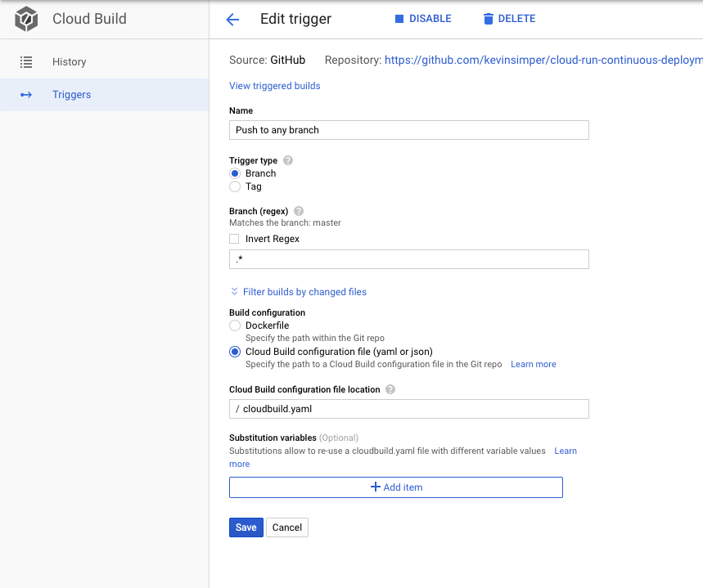The width and height of the screenshot is (703, 588).
Task: Open Learn more about configuration files
Action: click(534, 365)
